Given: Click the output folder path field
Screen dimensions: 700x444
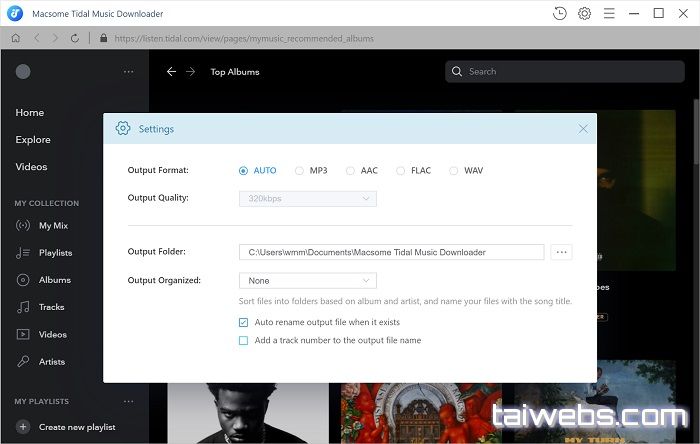Looking at the screenshot, I should [x=391, y=252].
